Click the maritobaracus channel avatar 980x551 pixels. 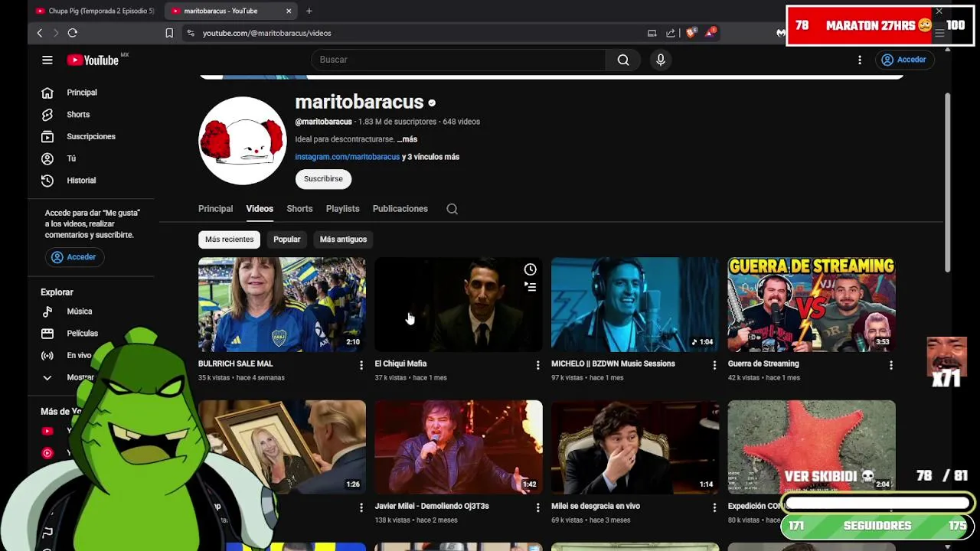pos(243,140)
